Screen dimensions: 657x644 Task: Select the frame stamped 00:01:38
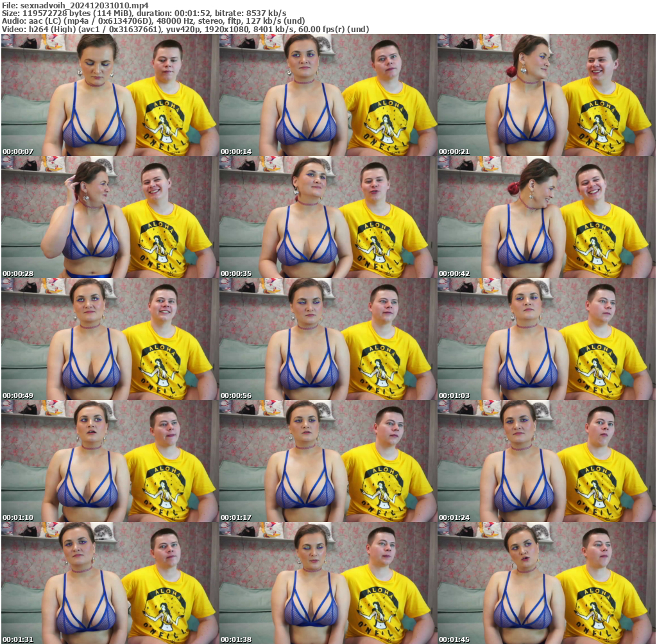327,583
